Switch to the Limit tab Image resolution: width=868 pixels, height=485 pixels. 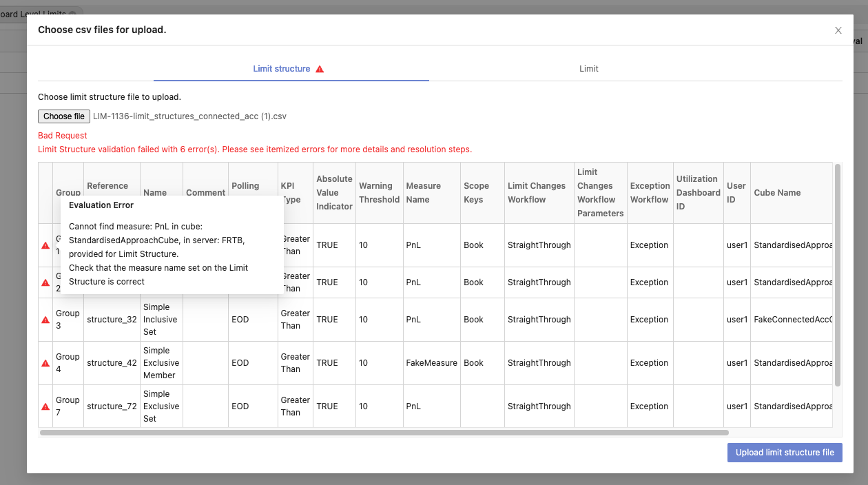point(588,69)
